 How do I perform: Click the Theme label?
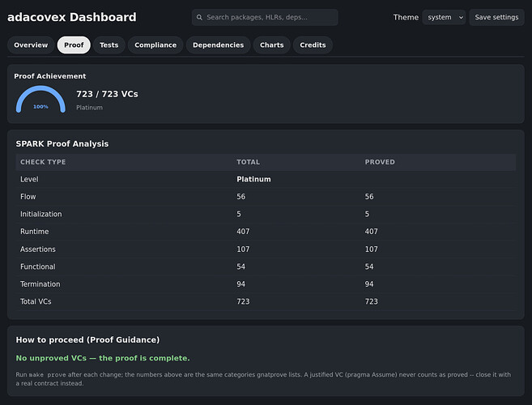click(406, 17)
